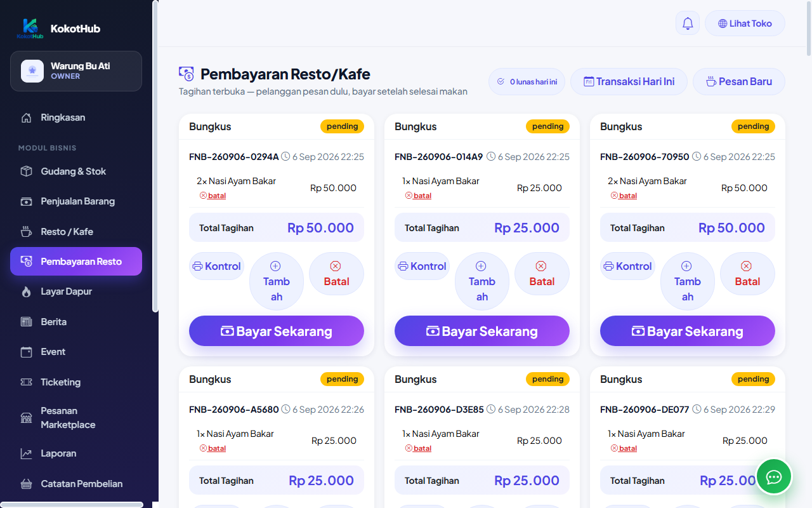
Task: Click the Laporan chart icon
Action: (x=26, y=453)
